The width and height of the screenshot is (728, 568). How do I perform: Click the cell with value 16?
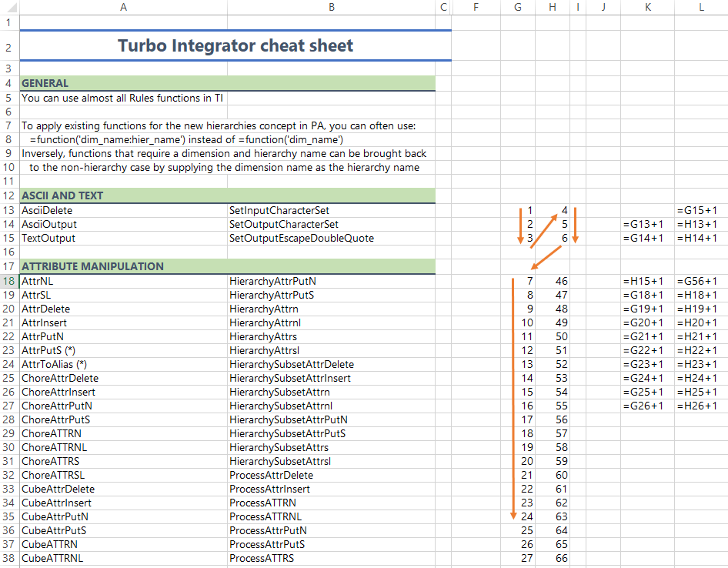[518, 406]
